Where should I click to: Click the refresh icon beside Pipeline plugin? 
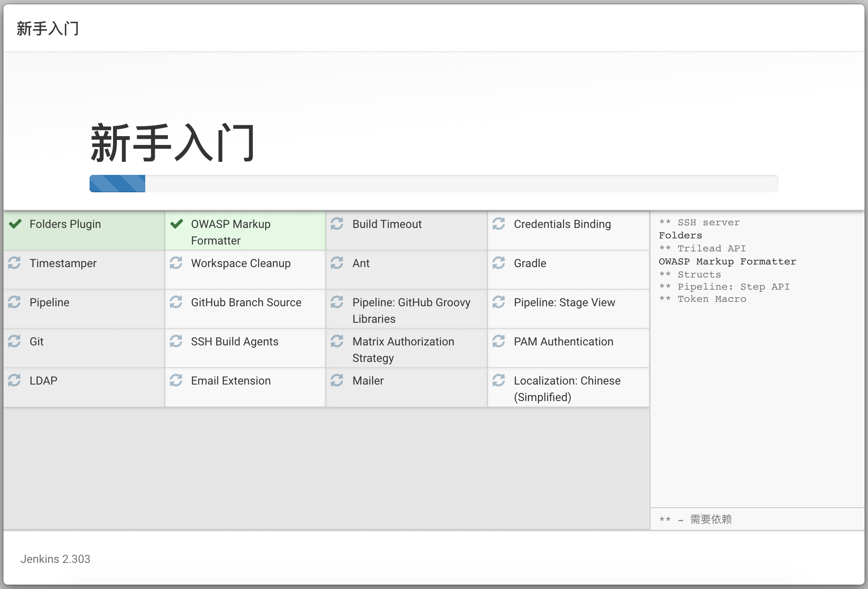(x=14, y=302)
